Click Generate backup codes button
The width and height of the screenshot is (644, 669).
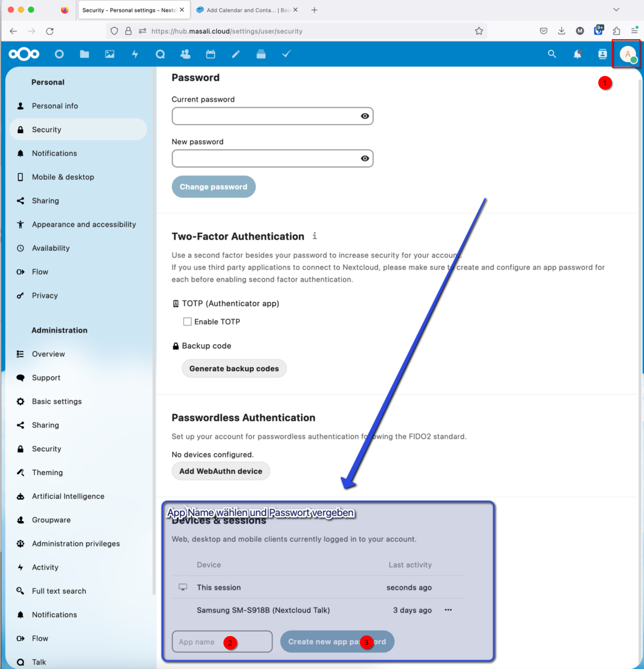[234, 368]
